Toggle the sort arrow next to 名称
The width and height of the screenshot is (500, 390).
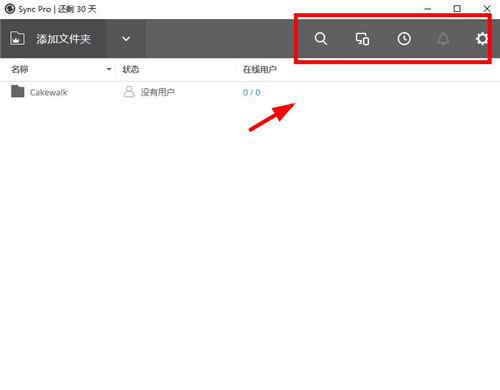109,69
